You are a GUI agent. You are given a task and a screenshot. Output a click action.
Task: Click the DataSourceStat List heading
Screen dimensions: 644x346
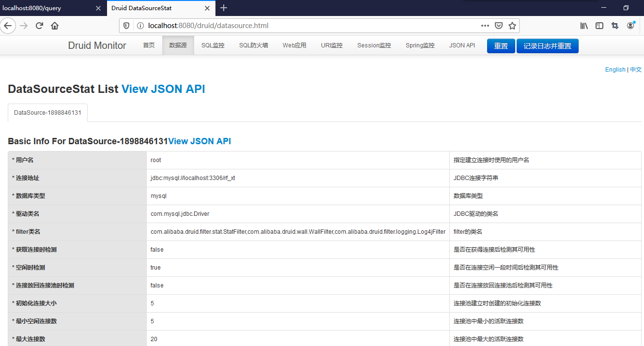[63, 89]
